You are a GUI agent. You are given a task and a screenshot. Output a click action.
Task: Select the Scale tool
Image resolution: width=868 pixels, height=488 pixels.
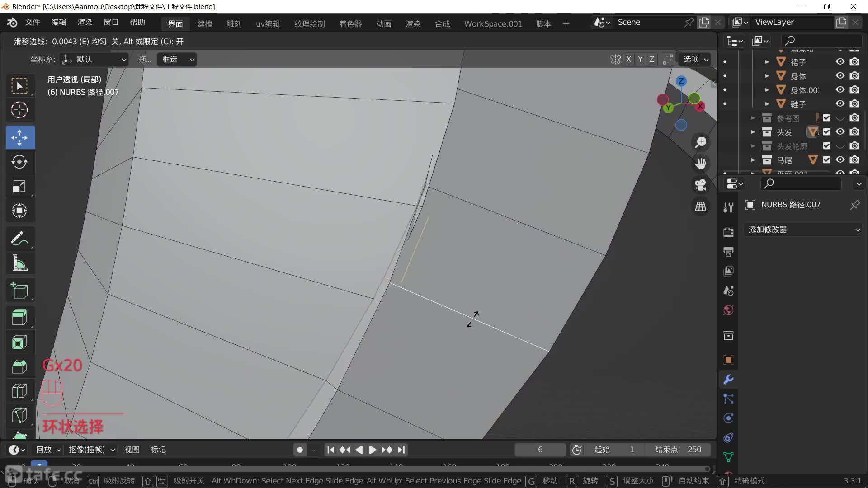point(19,186)
